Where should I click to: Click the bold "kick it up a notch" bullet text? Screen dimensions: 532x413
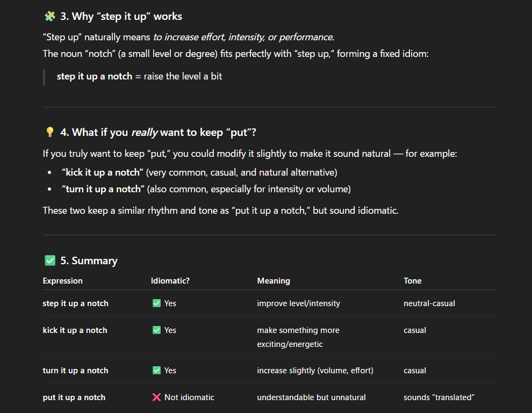103,173
